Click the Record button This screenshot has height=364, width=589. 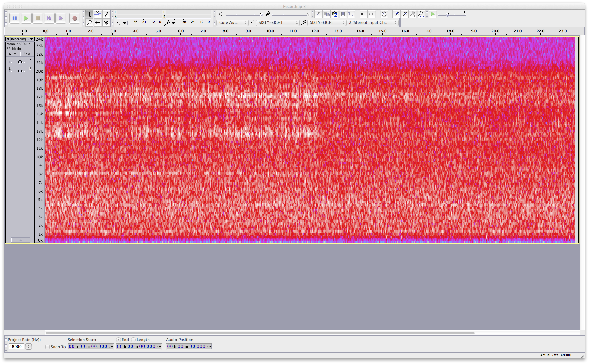tap(74, 18)
